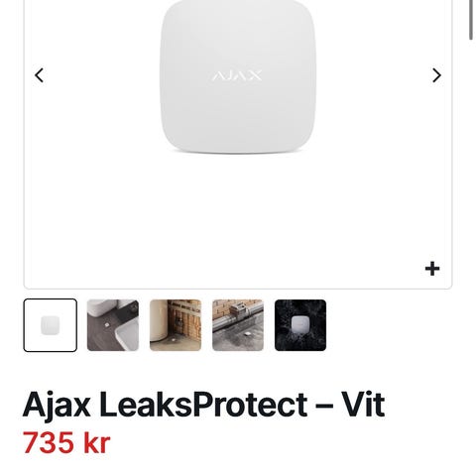Viewport: 476px width, 476px height.
Task: Advance to next product image arrow
Action: pos(436,75)
